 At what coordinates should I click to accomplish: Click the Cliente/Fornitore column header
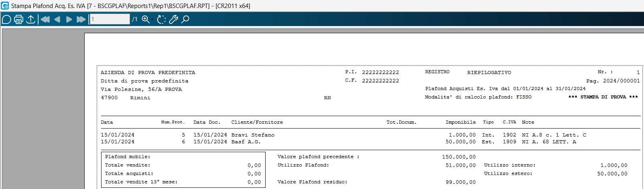(257, 122)
